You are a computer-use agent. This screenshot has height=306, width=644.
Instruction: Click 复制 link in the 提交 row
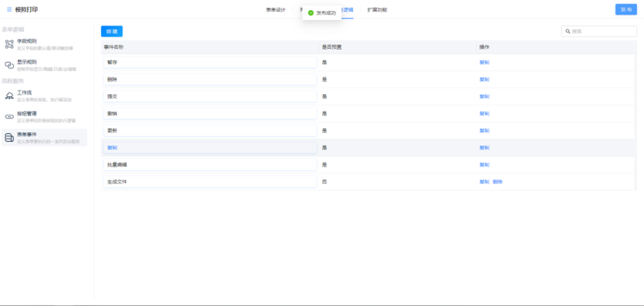pos(484,96)
